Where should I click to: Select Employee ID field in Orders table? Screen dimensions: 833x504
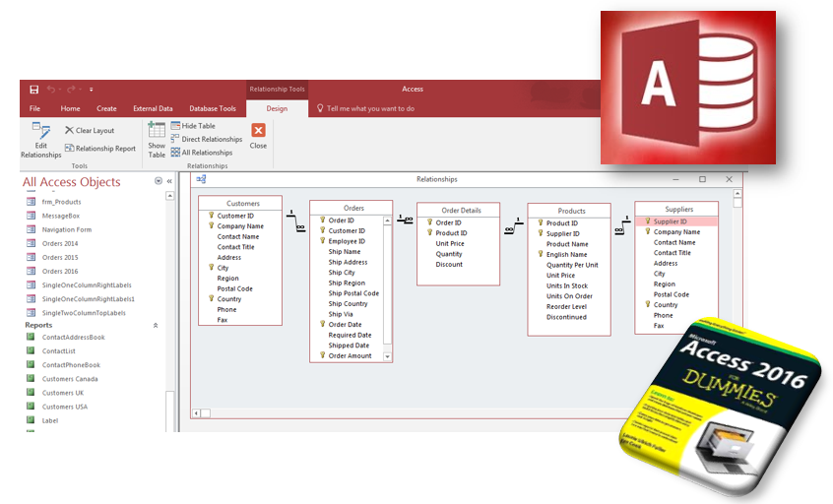tap(347, 241)
